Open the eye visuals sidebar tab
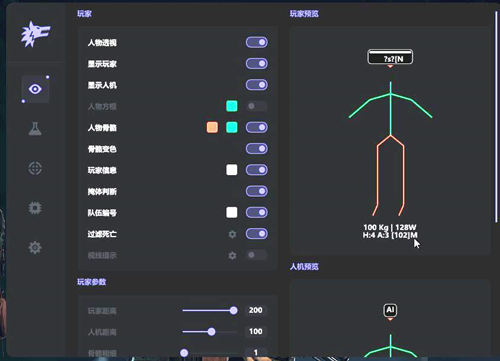This screenshot has width=500, height=361. pyautogui.click(x=35, y=89)
